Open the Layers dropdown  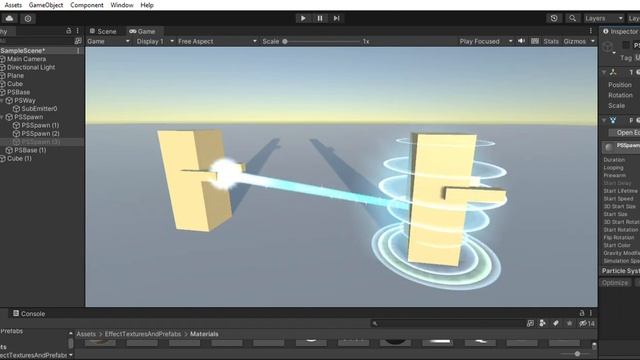(603, 18)
